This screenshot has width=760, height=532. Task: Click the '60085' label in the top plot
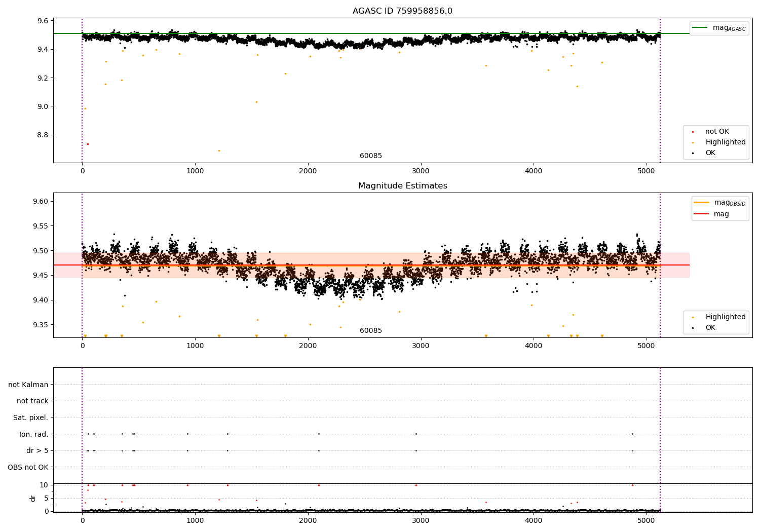pos(371,156)
